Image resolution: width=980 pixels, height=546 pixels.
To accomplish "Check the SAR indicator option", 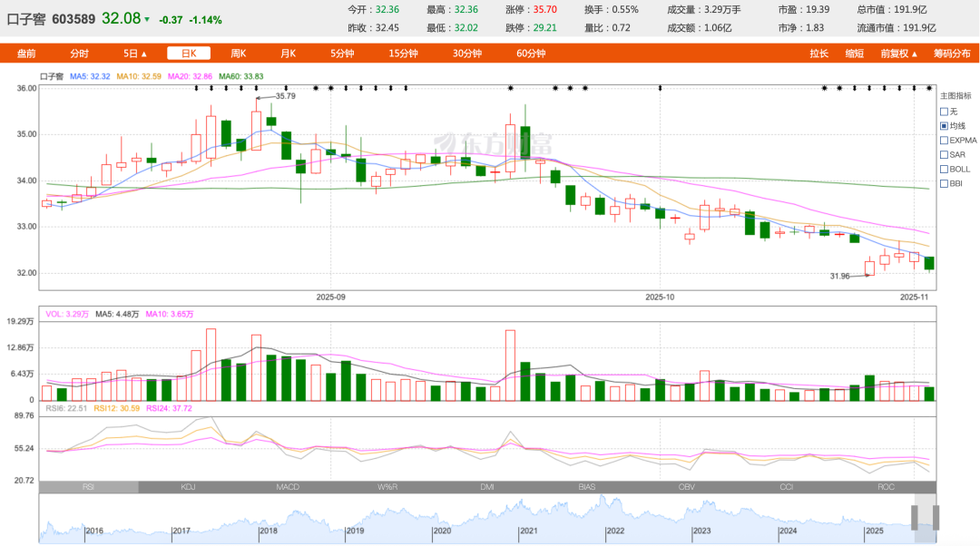I will (x=944, y=155).
